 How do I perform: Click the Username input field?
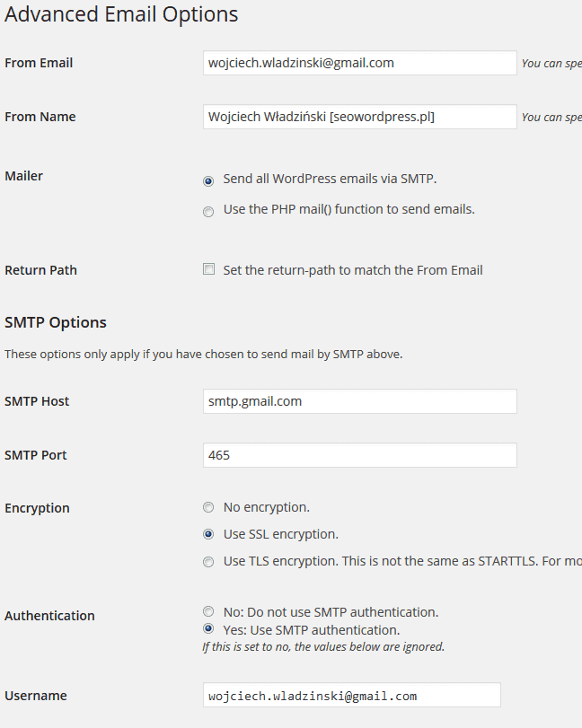click(x=351, y=695)
